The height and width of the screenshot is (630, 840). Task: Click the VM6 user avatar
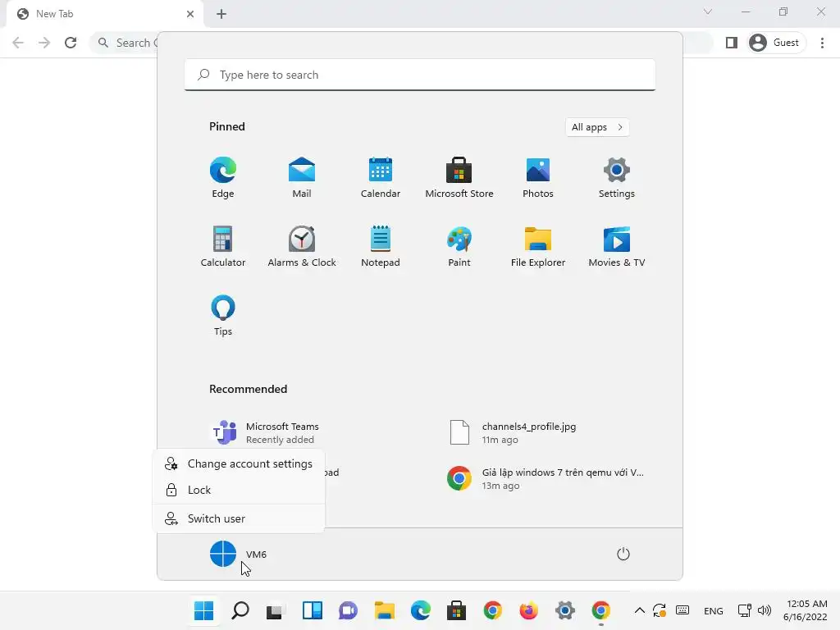223,554
